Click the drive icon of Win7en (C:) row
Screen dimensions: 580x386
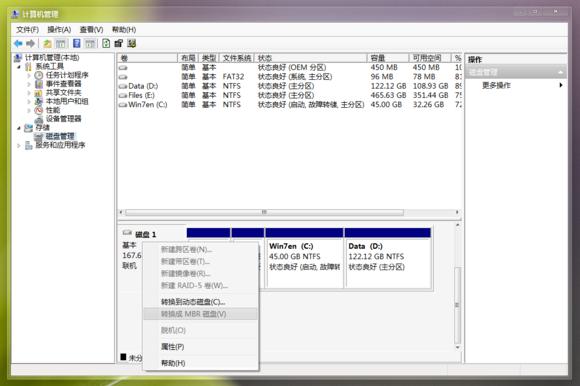point(123,105)
